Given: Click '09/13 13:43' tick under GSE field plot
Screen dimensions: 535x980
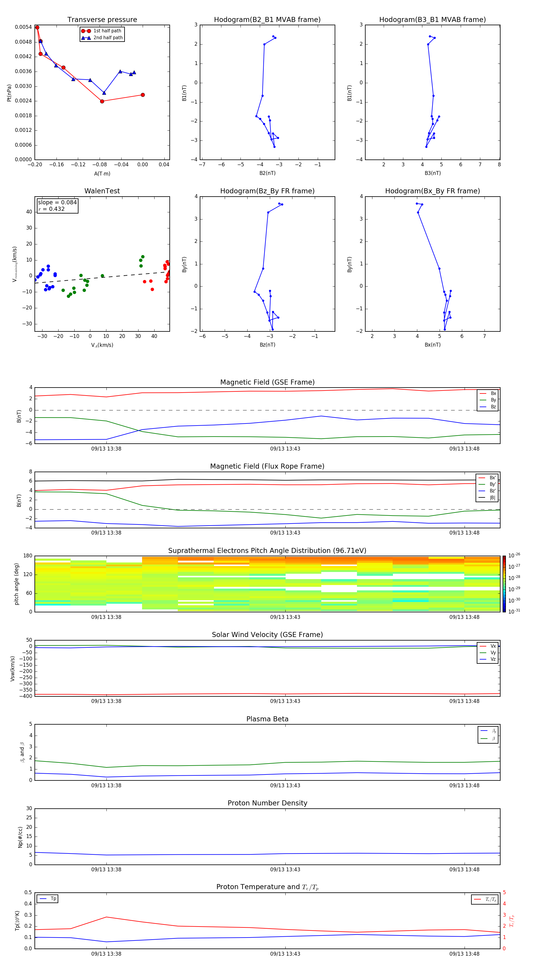Looking at the screenshot, I should coord(285,449).
